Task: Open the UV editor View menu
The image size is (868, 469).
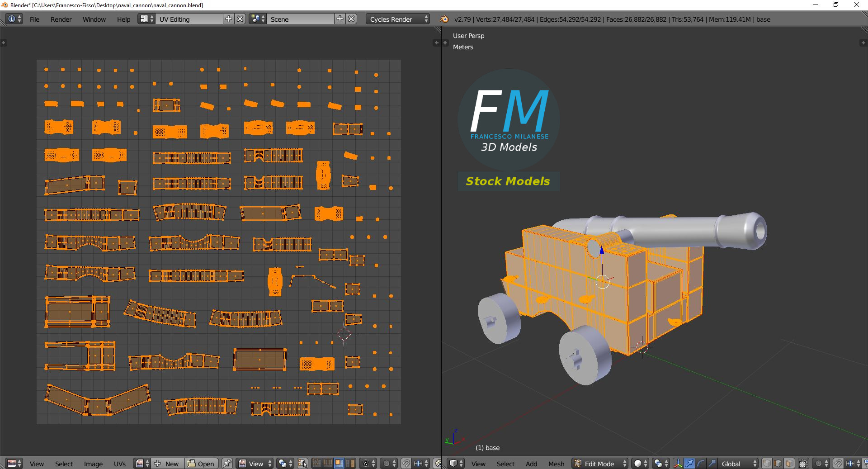Action: point(37,464)
